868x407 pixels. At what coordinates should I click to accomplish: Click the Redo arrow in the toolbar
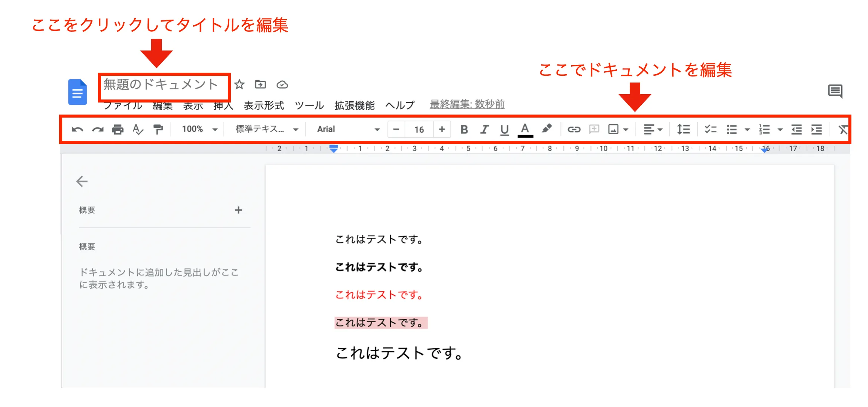point(98,130)
